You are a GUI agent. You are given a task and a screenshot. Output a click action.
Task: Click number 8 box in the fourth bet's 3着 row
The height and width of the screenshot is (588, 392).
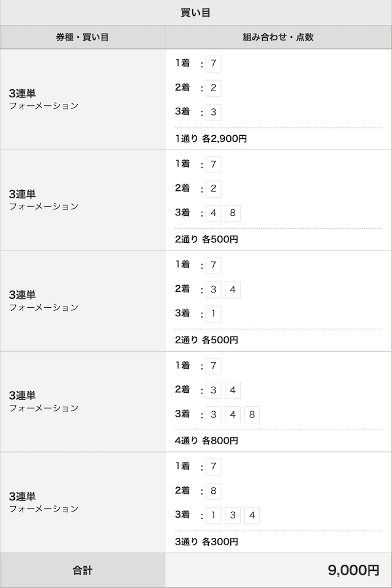(252, 414)
